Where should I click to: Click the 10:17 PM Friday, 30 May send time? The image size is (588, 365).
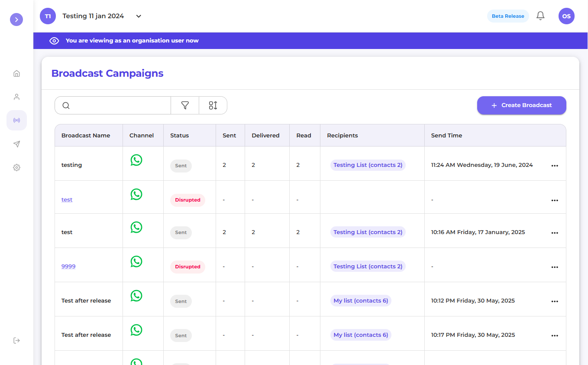click(x=473, y=335)
